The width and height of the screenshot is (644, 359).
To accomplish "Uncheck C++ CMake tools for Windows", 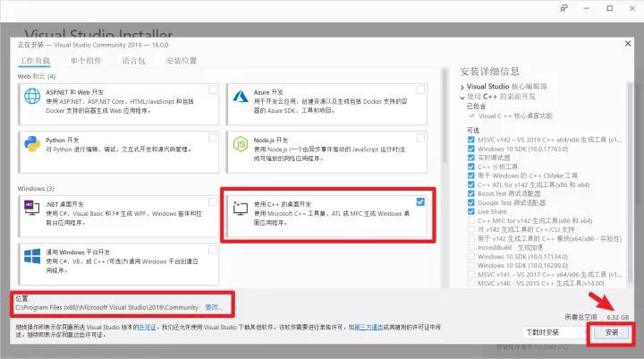I will 471,175.
